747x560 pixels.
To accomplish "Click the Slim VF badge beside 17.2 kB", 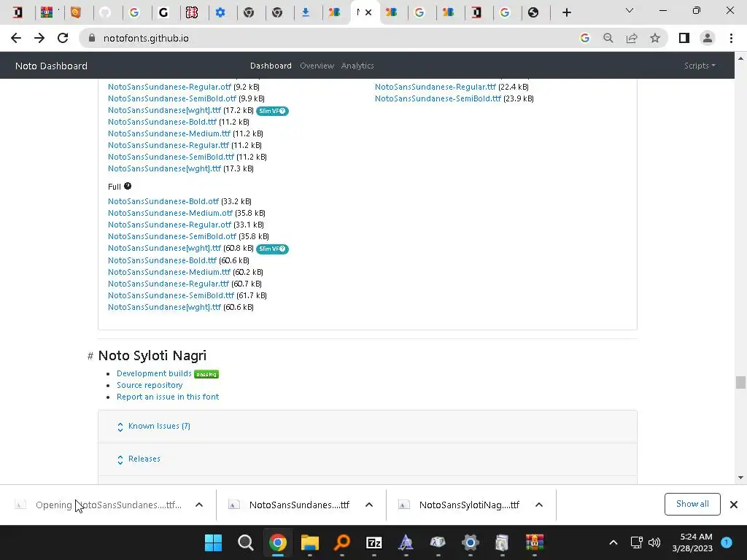I will pyautogui.click(x=272, y=111).
